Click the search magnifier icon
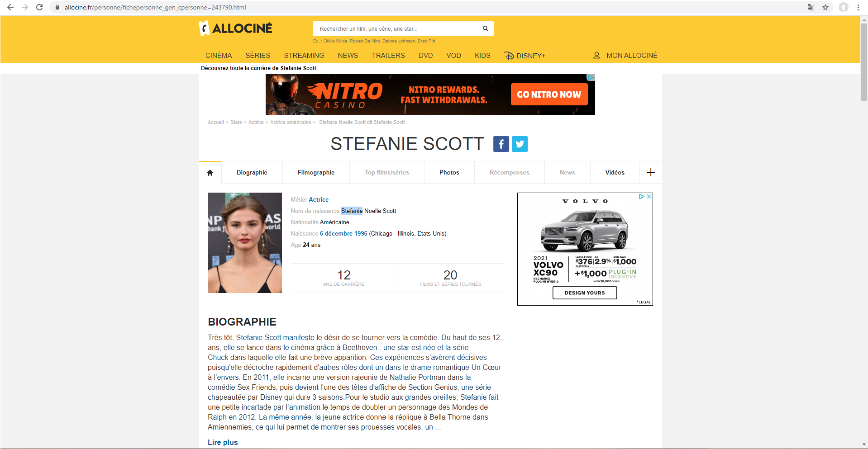Viewport: 868px width, 449px height. [x=485, y=28]
